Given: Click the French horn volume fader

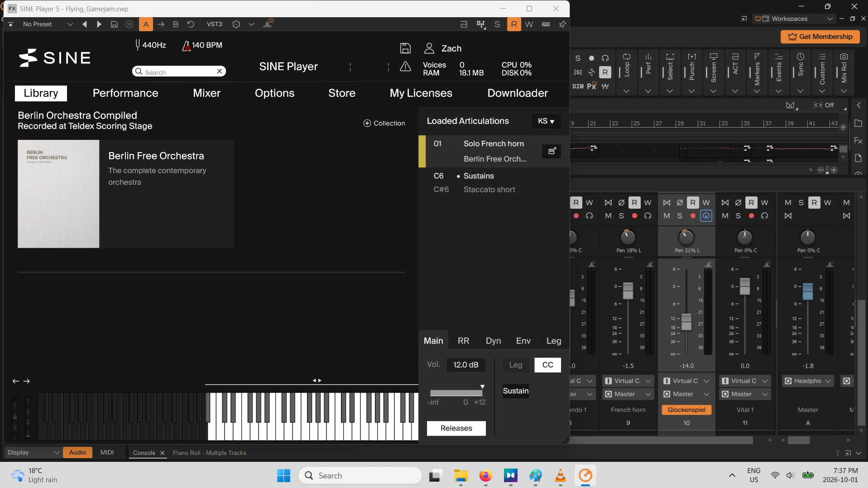Looking at the screenshot, I should [x=628, y=291].
